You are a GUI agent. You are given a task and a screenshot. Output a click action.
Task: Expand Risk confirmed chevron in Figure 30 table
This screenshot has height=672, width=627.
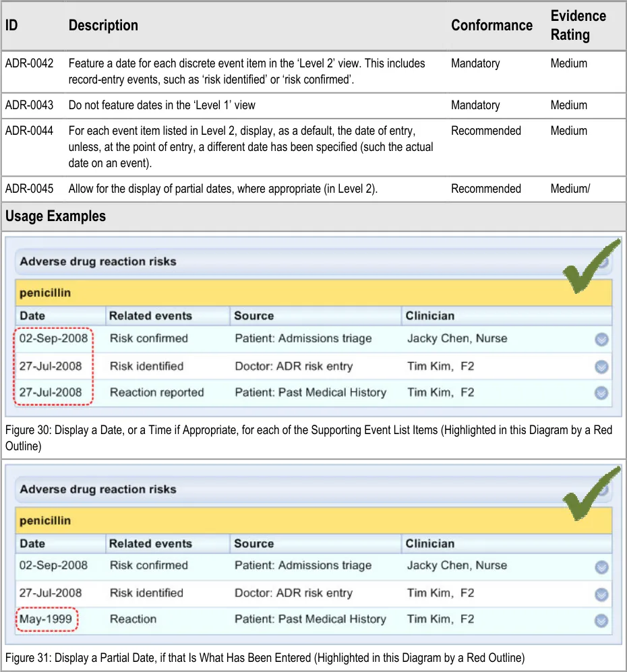[601, 339]
